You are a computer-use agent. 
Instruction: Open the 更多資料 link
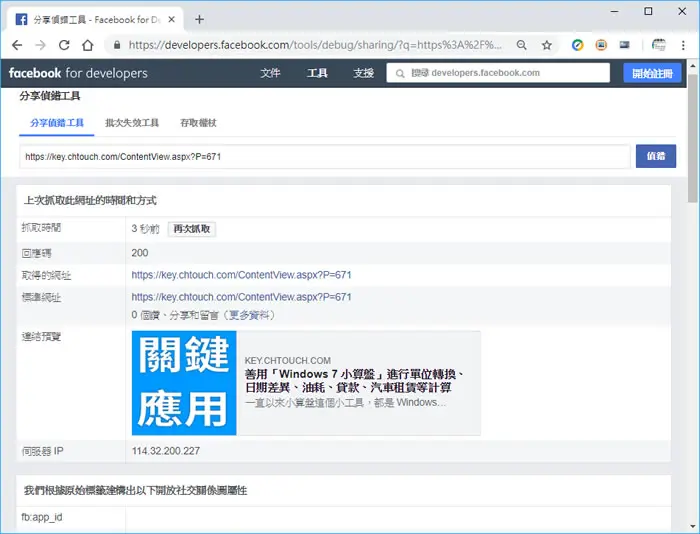tap(249, 315)
